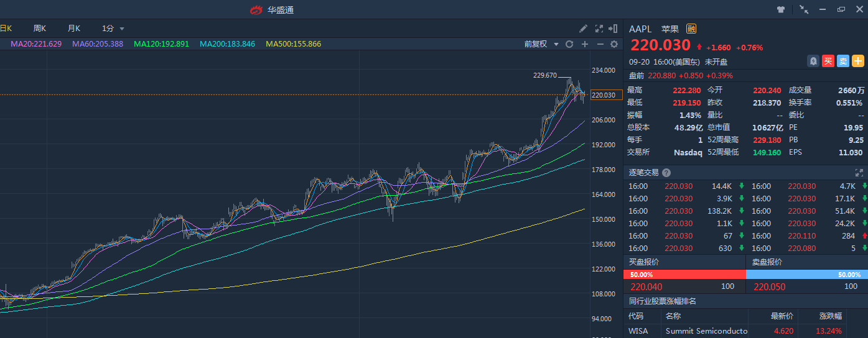Switch to 月K monthly chart tab
This screenshot has width=868, height=338.
click(x=74, y=29)
